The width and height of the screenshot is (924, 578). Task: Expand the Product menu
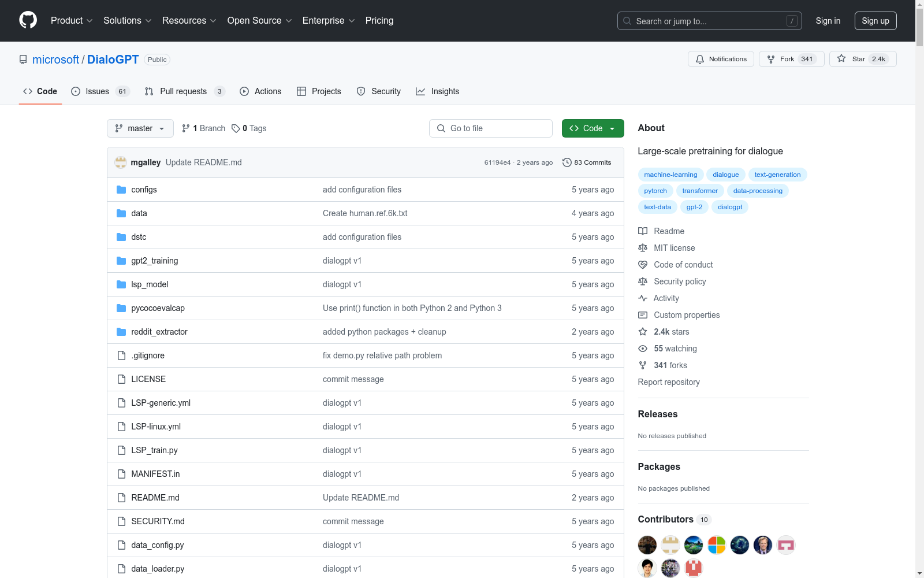[x=72, y=21]
